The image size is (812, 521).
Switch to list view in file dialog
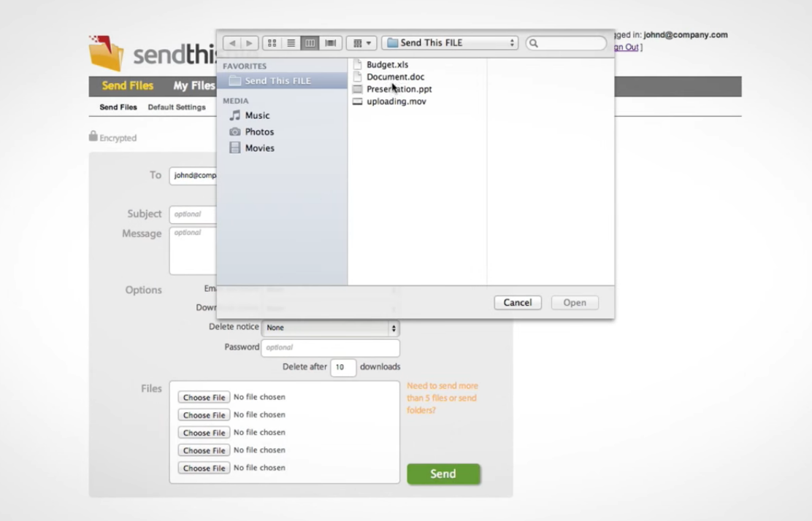click(x=291, y=43)
